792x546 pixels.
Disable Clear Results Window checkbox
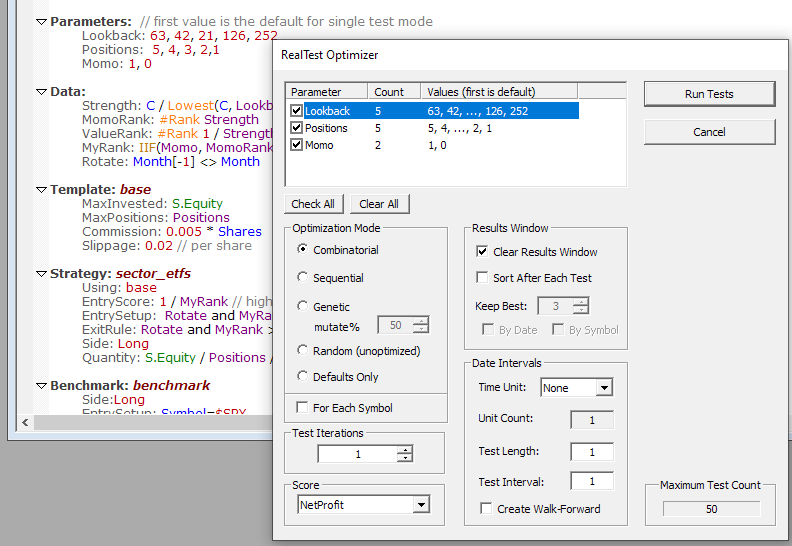pos(483,252)
